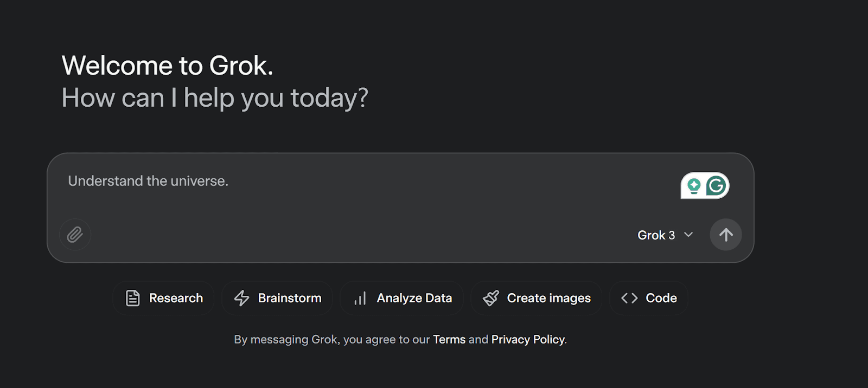Viewport: 868px width, 388px height.
Task: Select the Code suggestion label
Action: tap(661, 298)
